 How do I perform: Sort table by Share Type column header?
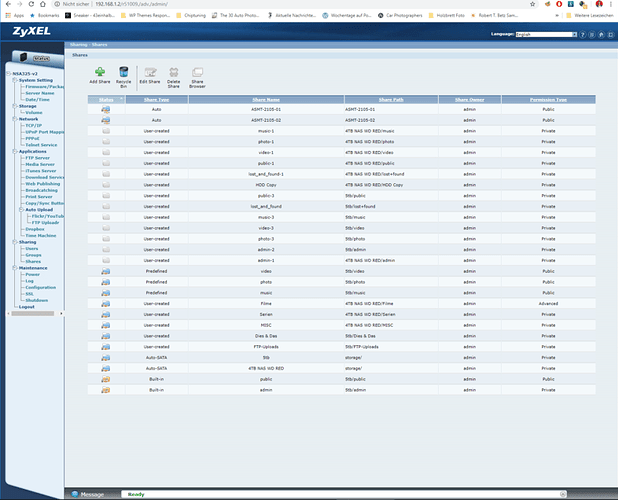156,100
